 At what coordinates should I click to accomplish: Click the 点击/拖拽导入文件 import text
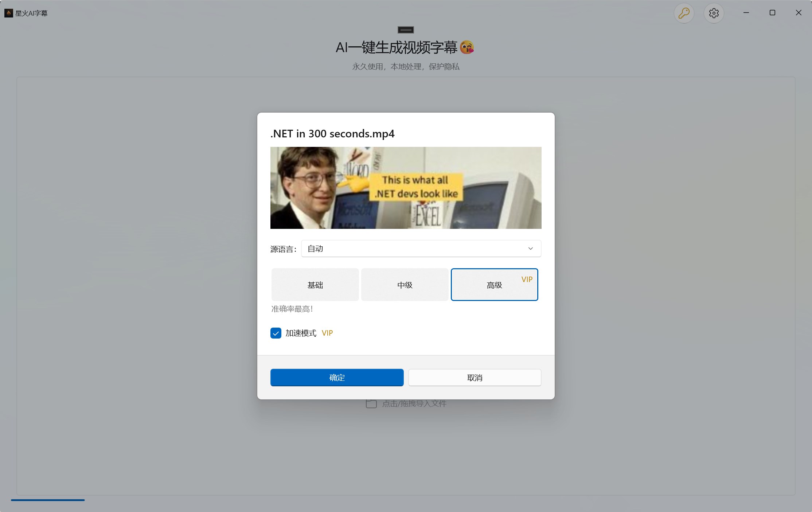(x=414, y=403)
